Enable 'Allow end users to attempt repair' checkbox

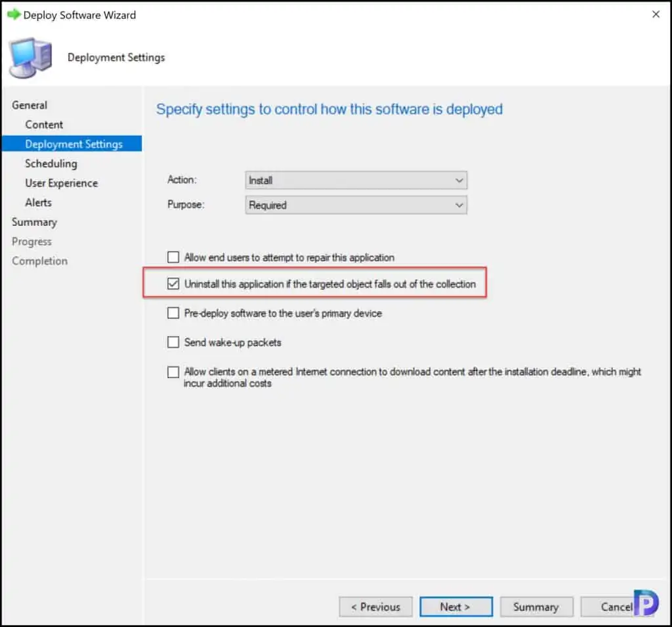[x=173, y=257]
